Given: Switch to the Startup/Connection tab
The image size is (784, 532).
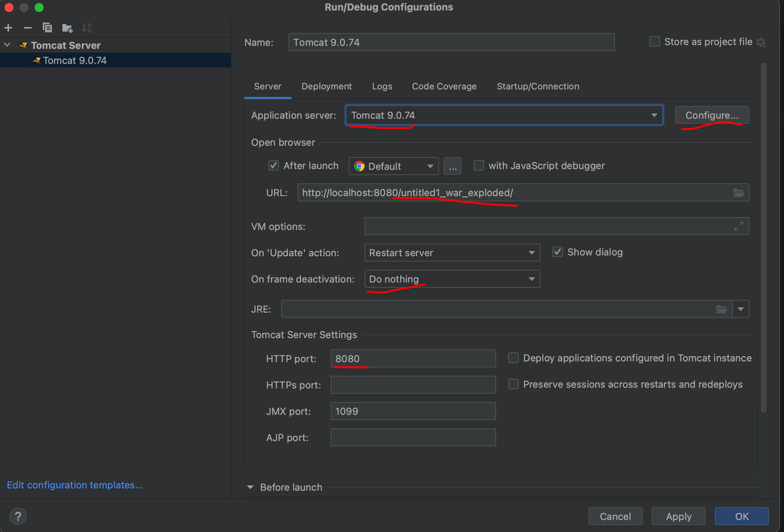Looking at the screenshot, I should [x=538, y=86].
